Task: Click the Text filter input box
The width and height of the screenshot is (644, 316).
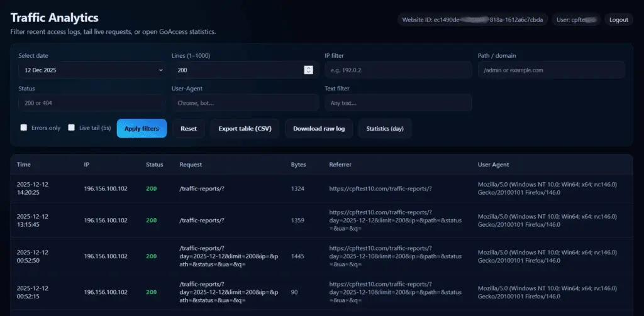Action: 398,103
